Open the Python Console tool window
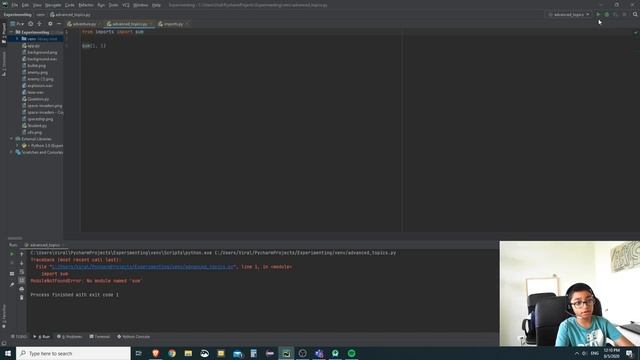This screenshot has width=640, height=360. click(x=133, y=337)
